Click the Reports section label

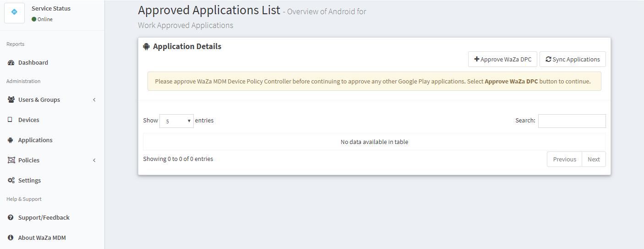(x=15, y=44)
